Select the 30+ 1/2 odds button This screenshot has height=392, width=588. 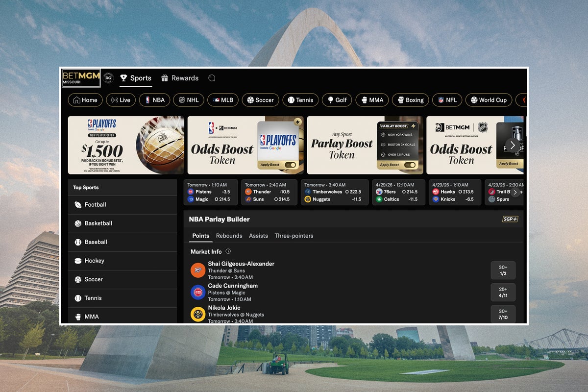(503, 270)
